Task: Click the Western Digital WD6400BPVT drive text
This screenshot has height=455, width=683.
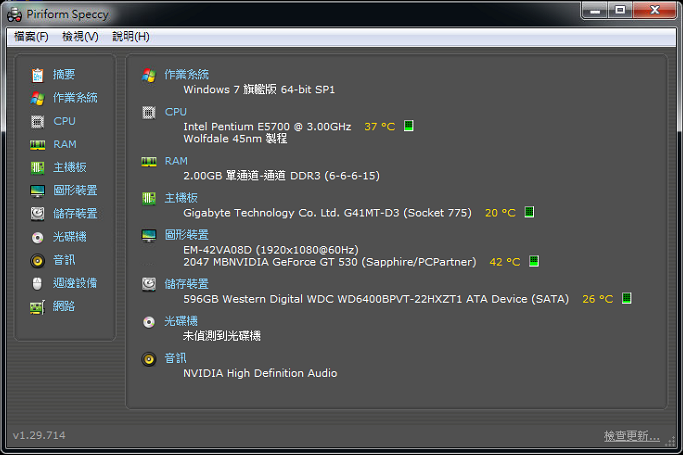Action: coord(376,299)
